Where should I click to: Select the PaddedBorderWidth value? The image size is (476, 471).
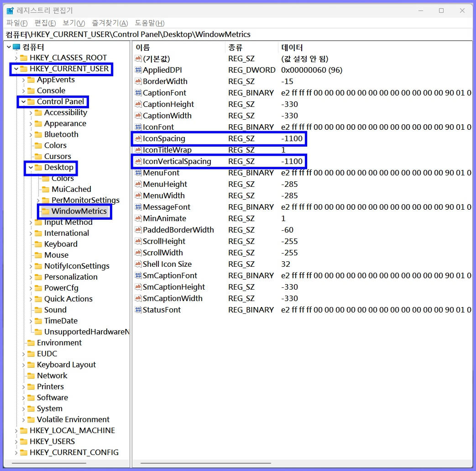(178, 230)
